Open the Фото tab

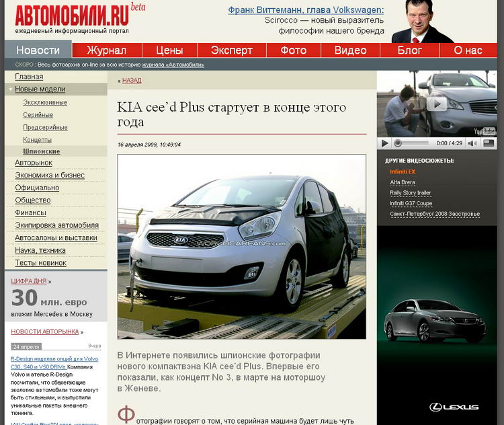coord(293,50)
